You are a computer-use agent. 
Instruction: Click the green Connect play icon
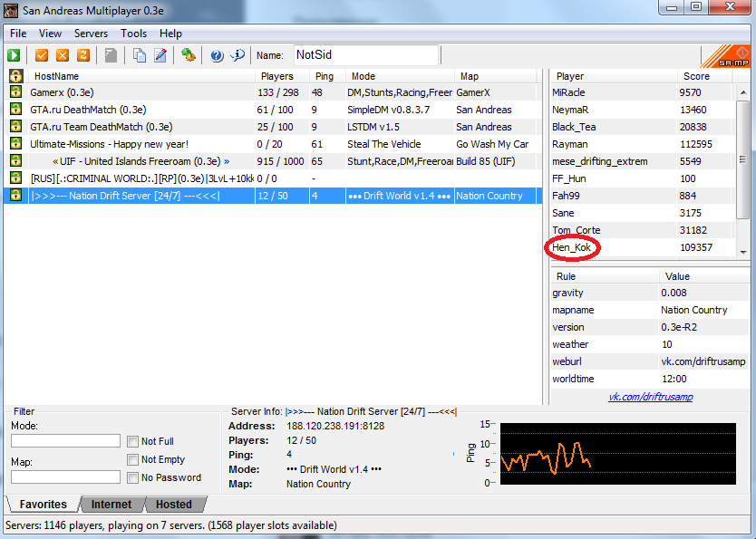pos(14,55)
